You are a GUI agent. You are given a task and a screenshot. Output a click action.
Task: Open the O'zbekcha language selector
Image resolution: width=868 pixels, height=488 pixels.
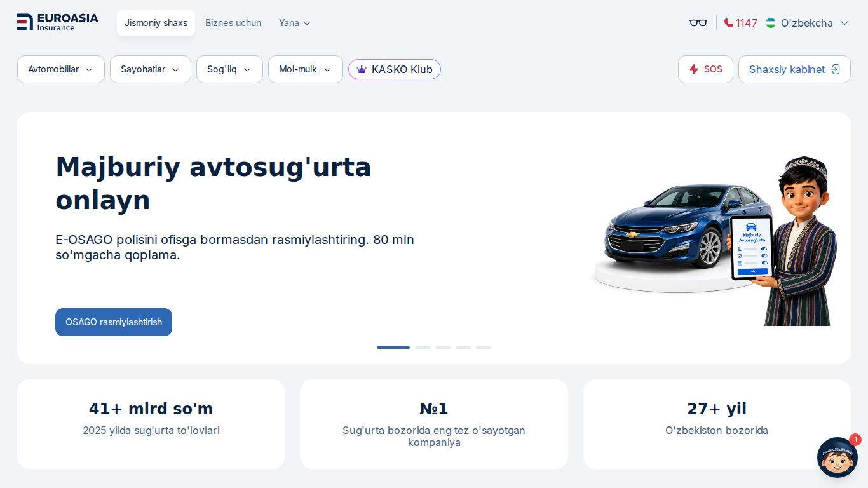(808, 23)
